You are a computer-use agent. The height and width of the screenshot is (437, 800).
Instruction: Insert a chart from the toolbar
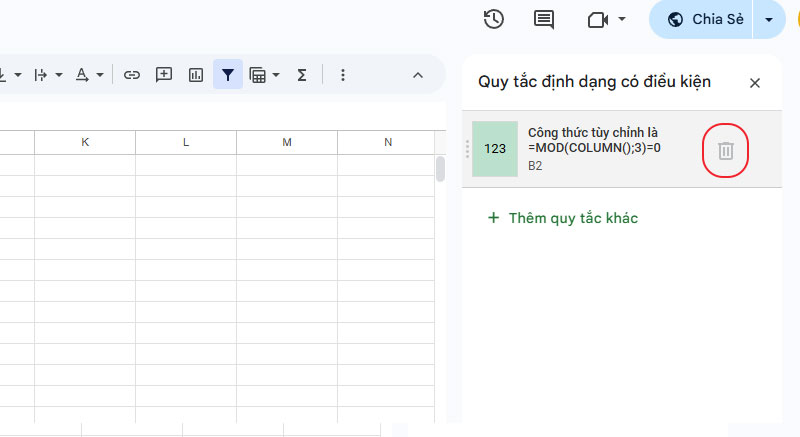coord(196,74)
